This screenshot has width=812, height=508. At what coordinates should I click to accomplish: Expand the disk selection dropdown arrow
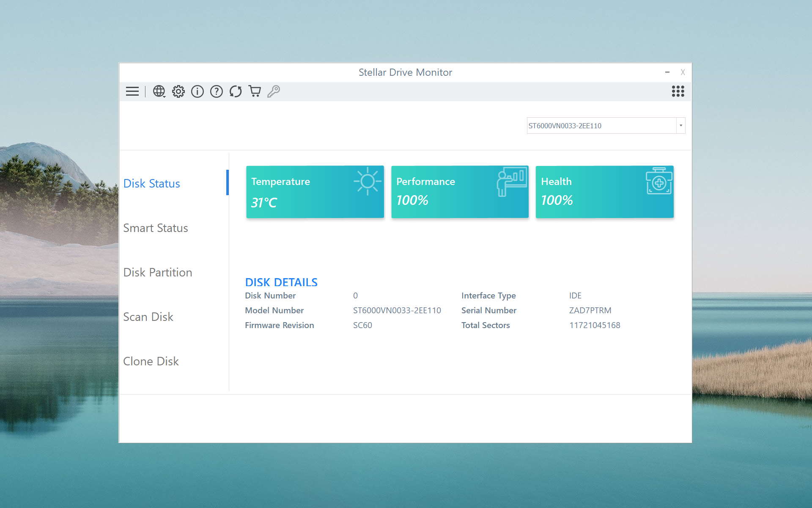click(x=681, y=126)
